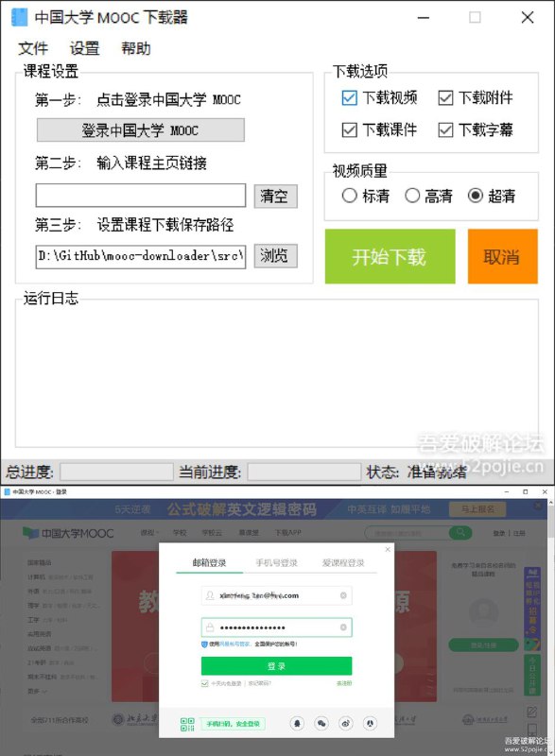
Task: Click the blue app icon in title bar
Action: click(20, 17)
